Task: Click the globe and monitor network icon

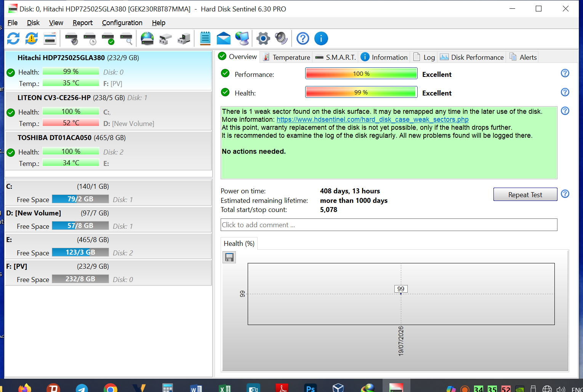Action: 242,38
